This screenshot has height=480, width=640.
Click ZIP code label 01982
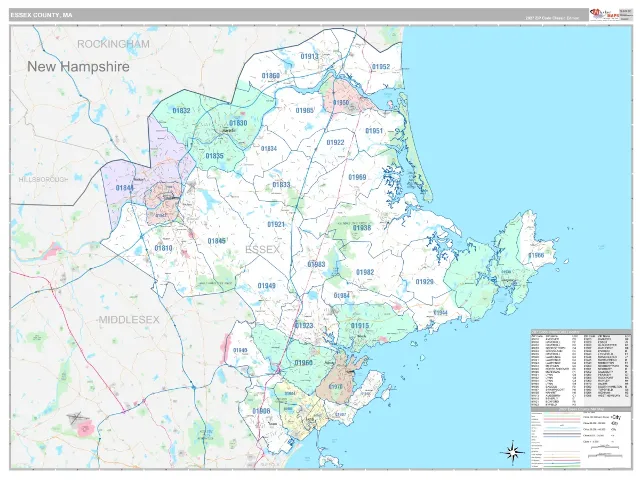365,272
